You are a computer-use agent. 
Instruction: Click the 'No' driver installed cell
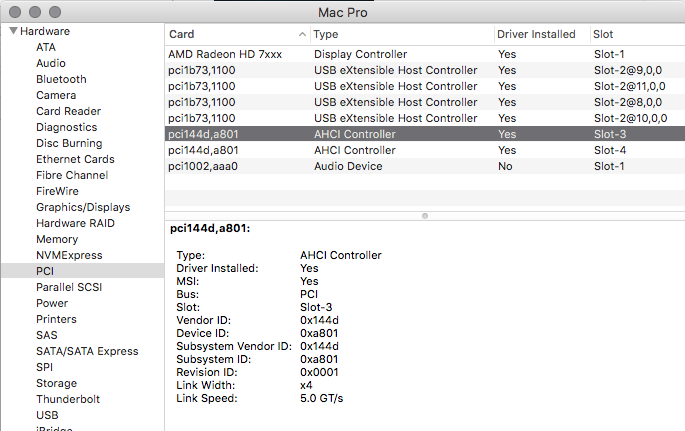(x=505, y=166)
